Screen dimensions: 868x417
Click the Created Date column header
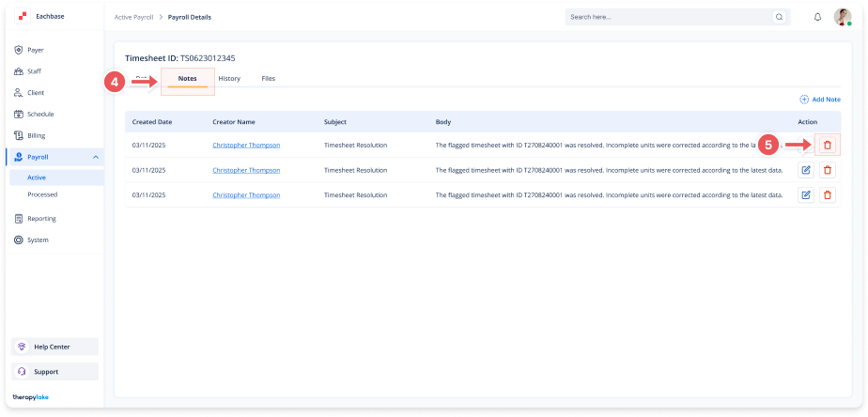pyautogui.click(x=151, y=122)
